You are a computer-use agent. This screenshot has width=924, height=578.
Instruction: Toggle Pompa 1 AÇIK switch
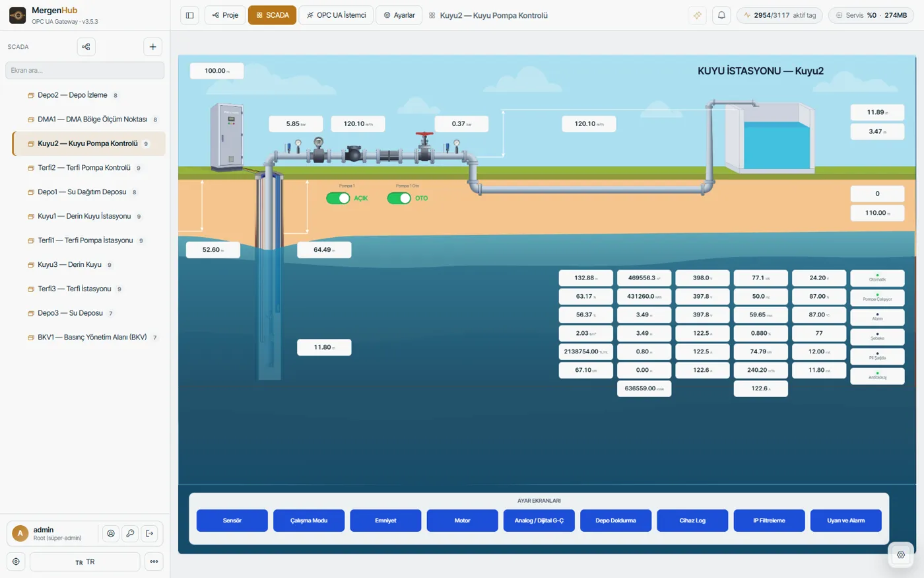point(338,198)
